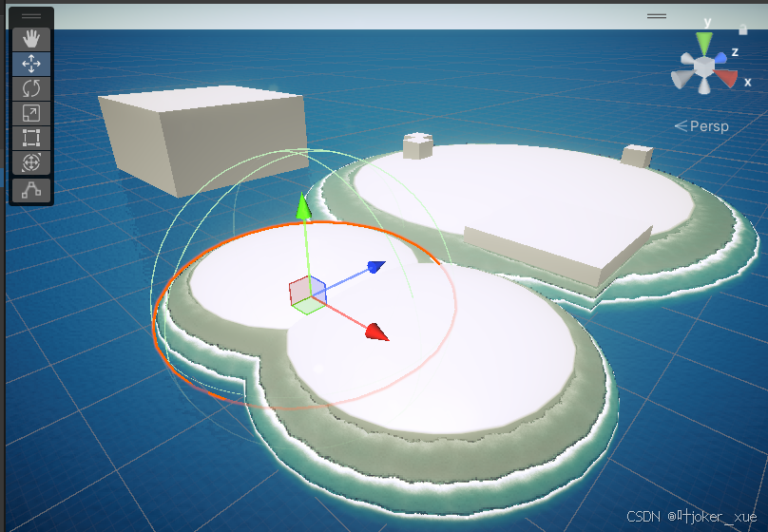The height and width of the screenshot is (532, 768).
Task: Click the bottom gray gizmo cone
Action: tap(703, 86)
